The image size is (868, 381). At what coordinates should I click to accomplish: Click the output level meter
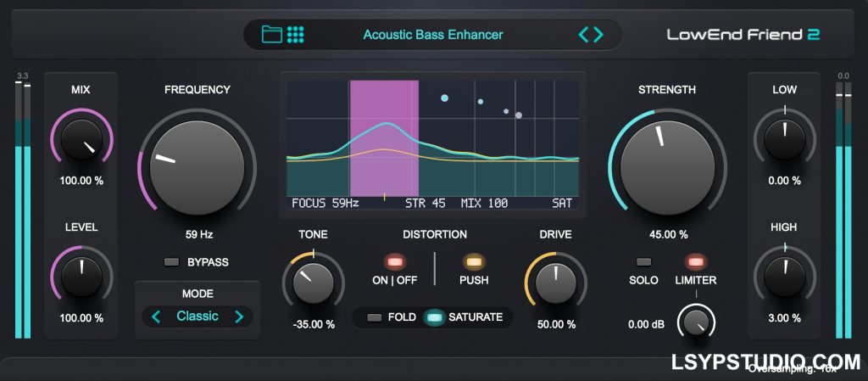pyautogui.click(x=843, y=210)
